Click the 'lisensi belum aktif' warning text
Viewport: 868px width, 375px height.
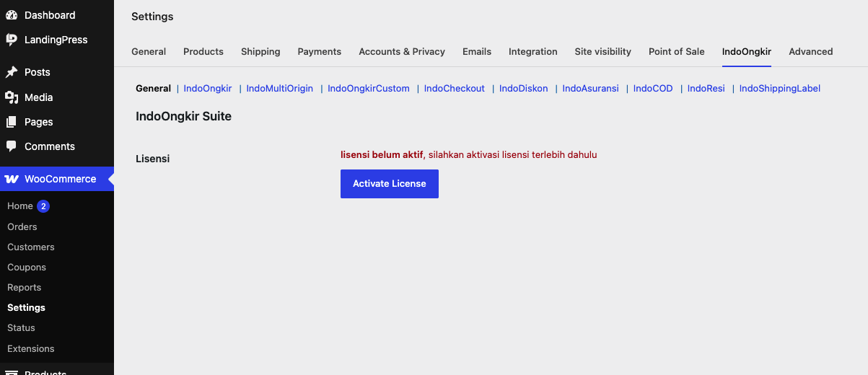[382, 154]
